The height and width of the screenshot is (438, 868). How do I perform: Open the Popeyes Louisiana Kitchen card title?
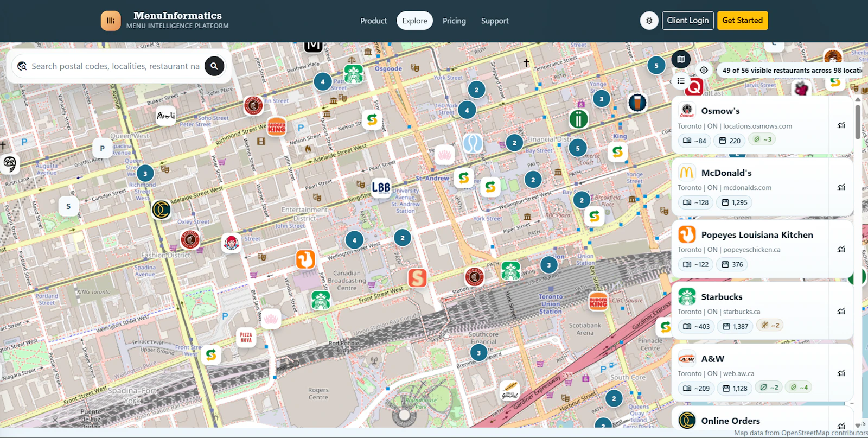(x=757, y=234)
